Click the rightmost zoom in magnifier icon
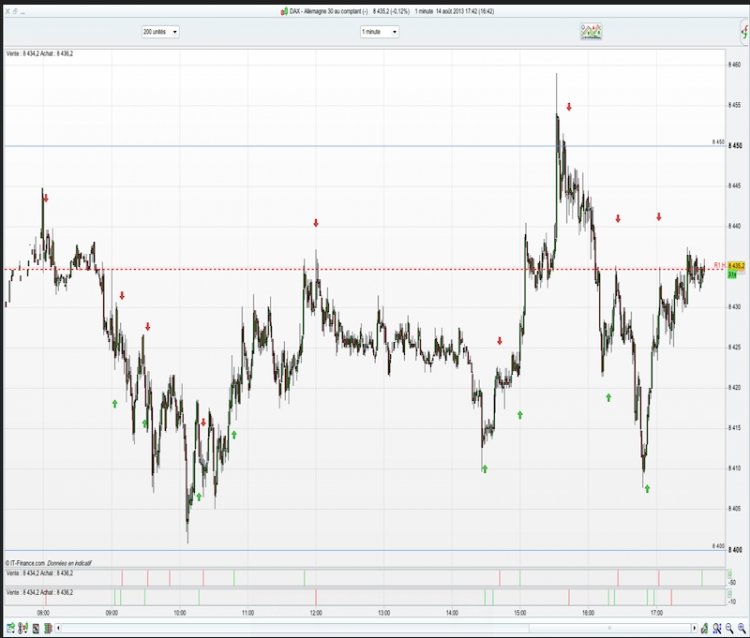 point(741,628)
